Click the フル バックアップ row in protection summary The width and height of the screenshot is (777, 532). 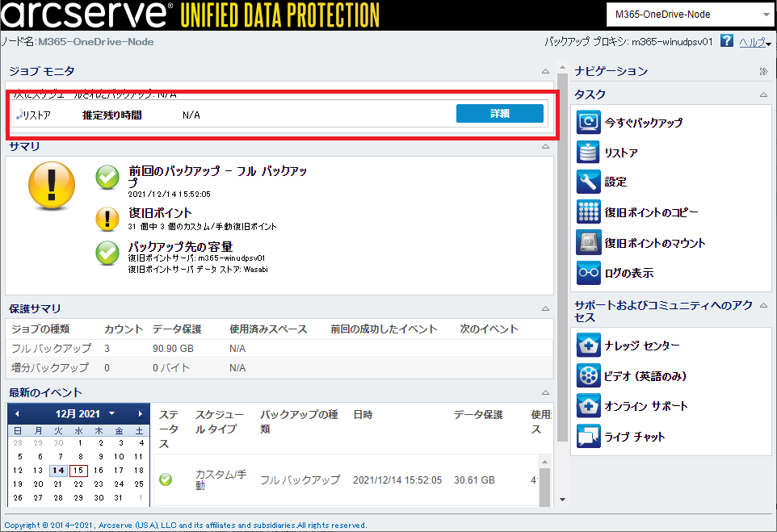pyautogui.click(x=279, y=349)
